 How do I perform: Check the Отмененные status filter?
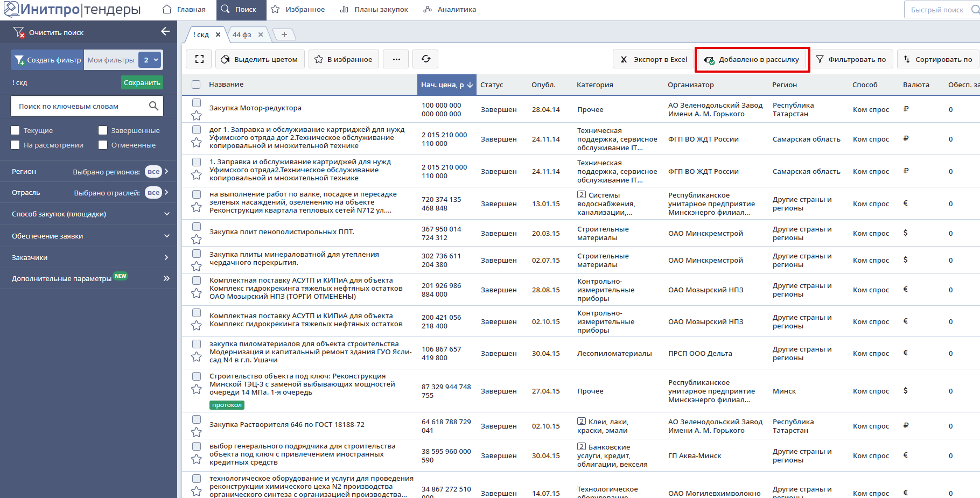point(103,145)
